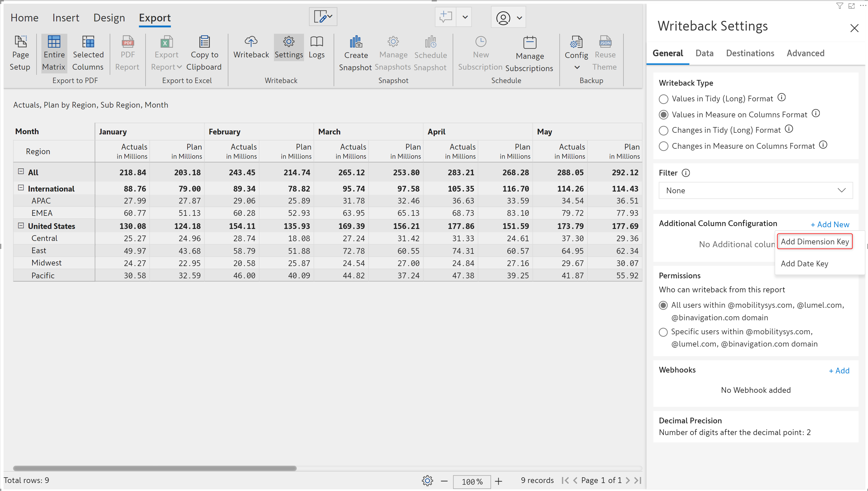
Task: Collapse the United States row group
Action: [21, 226]
